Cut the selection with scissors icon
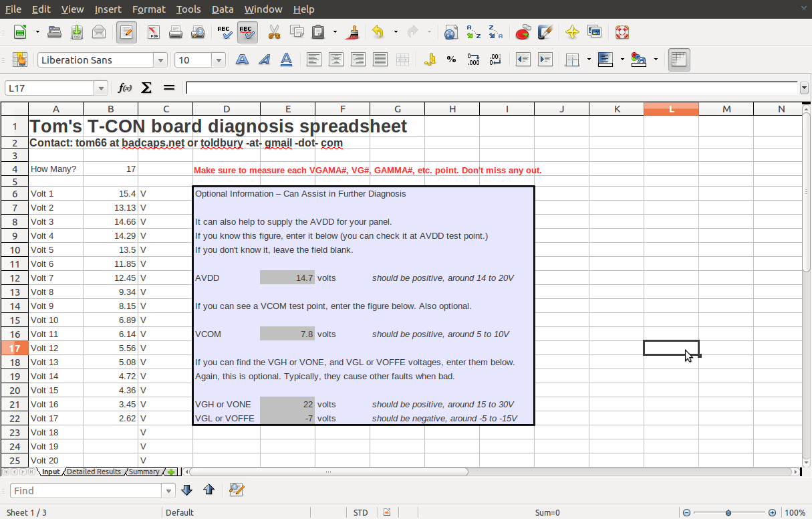The image size is (812, 519). [274, 31]
